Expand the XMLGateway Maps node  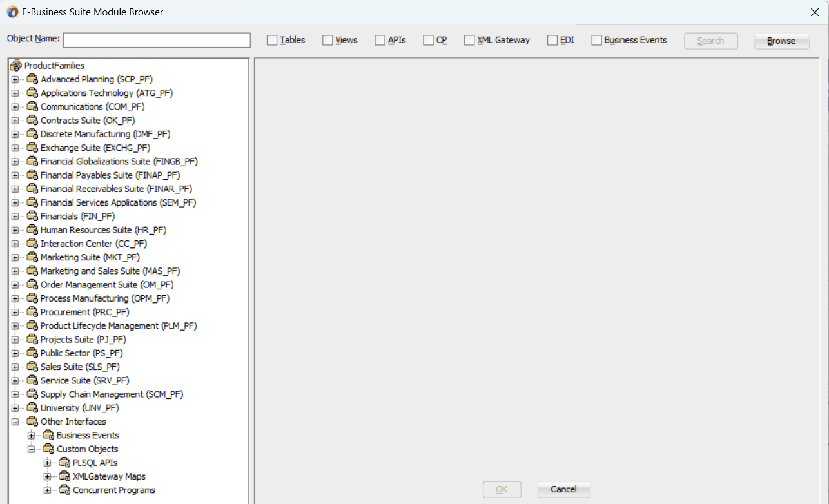(x=47, y=477)
